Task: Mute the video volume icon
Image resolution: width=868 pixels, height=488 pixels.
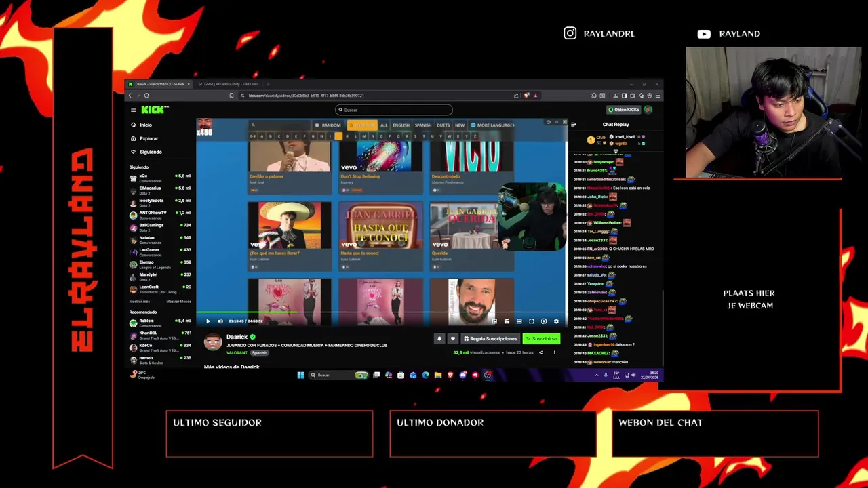Action: [220, 321]
